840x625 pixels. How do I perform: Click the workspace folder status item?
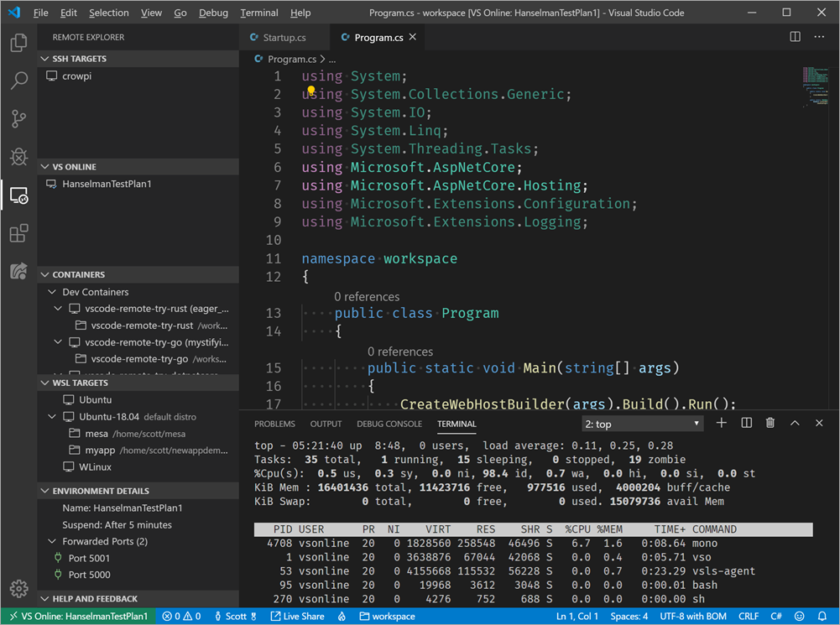388,617
